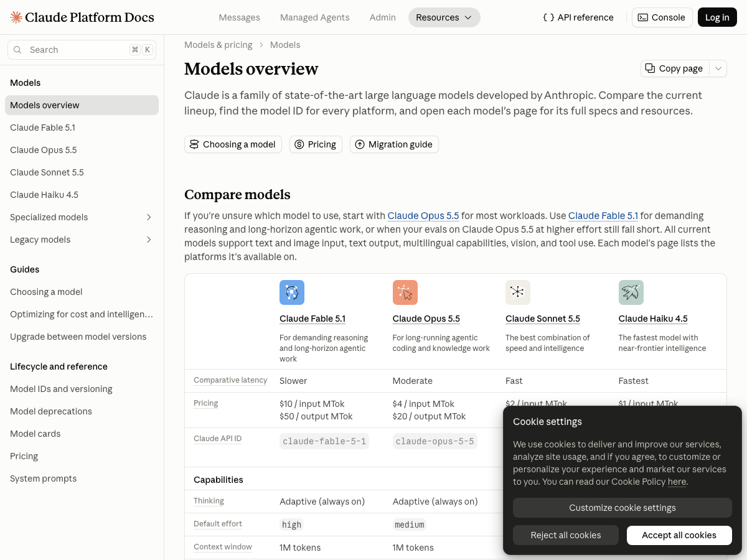Open Claude Opus 5.5 in sidebar

[x=82, y=150]
